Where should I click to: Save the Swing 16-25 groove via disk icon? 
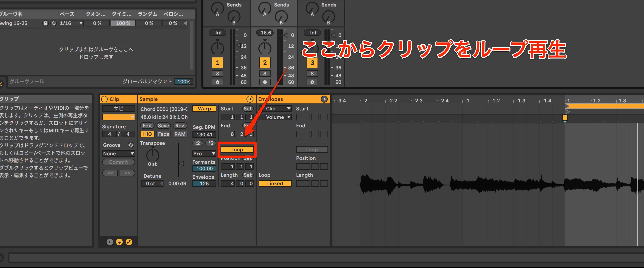(45, 23)
